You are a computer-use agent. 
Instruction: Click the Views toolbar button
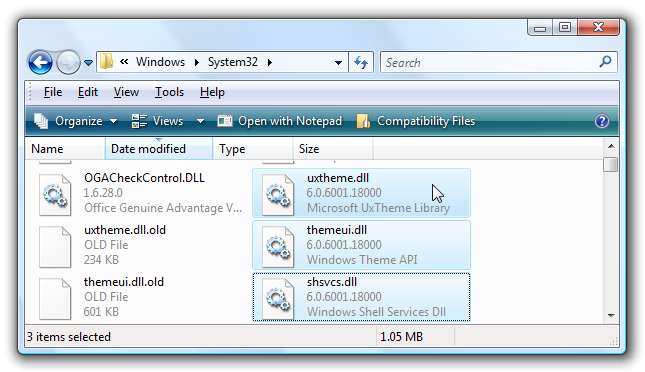(x=158, y=121)
